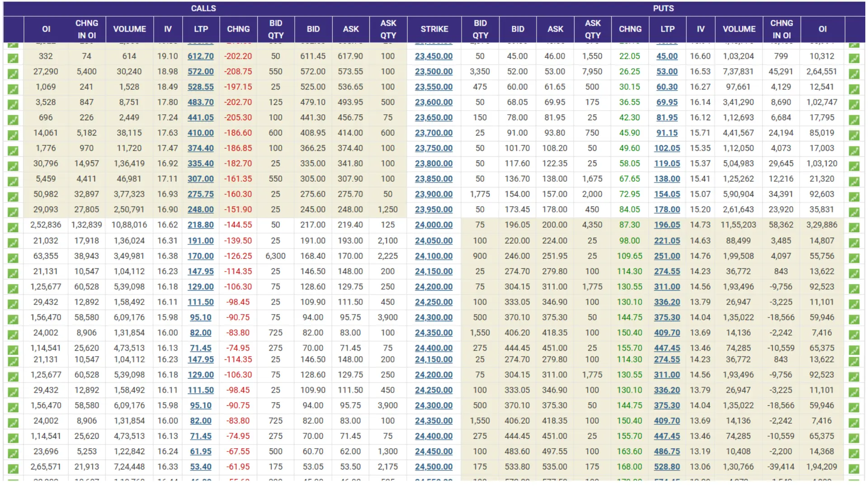Click calls LTP link 572.00
This screenshot has height=488, width=868.
(201, 71)
